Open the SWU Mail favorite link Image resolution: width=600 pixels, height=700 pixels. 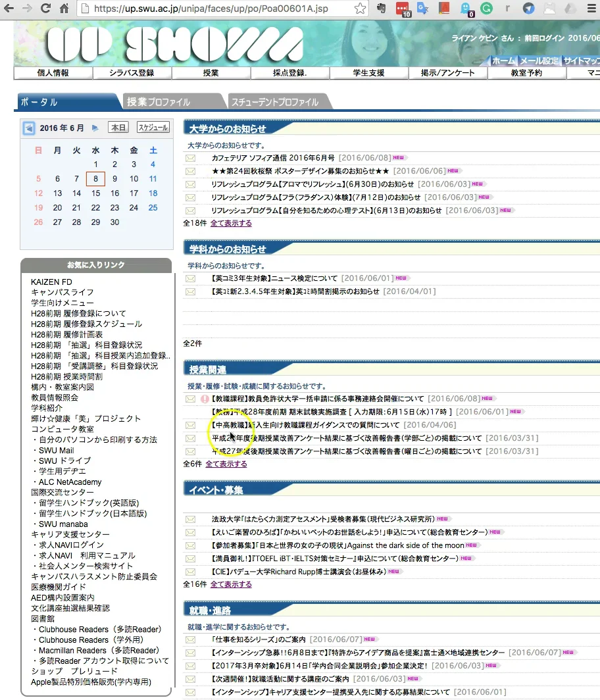pos(57,451)
